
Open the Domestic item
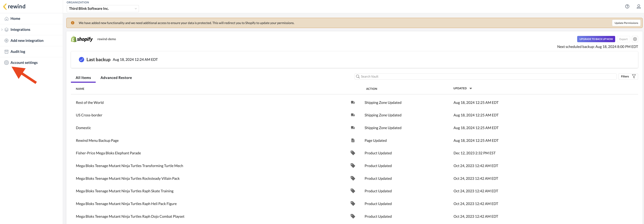pos(83,128)
